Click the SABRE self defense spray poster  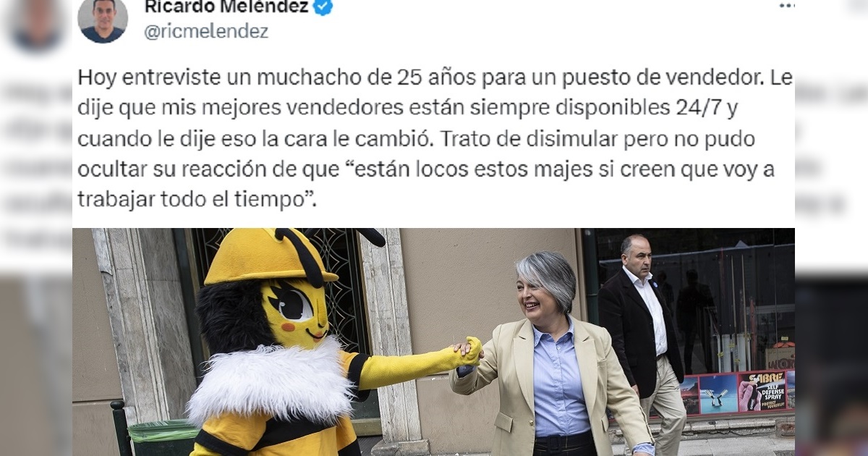point(762,392)
